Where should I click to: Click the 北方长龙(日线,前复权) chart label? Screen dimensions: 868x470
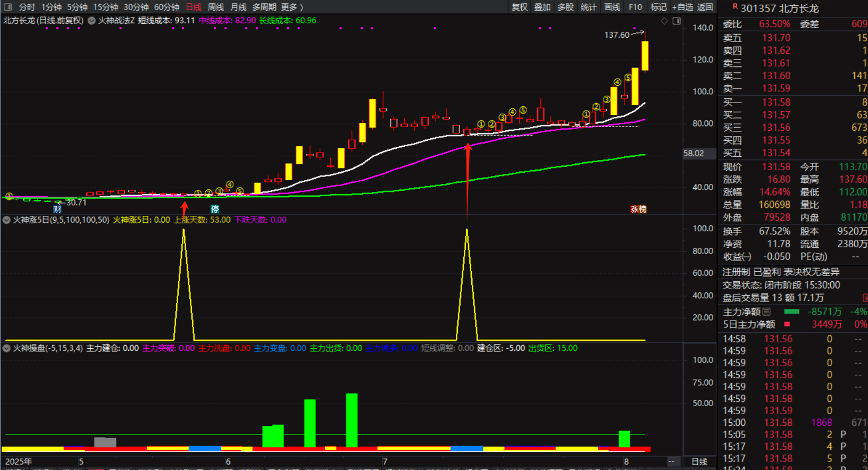tap(43, 21)
